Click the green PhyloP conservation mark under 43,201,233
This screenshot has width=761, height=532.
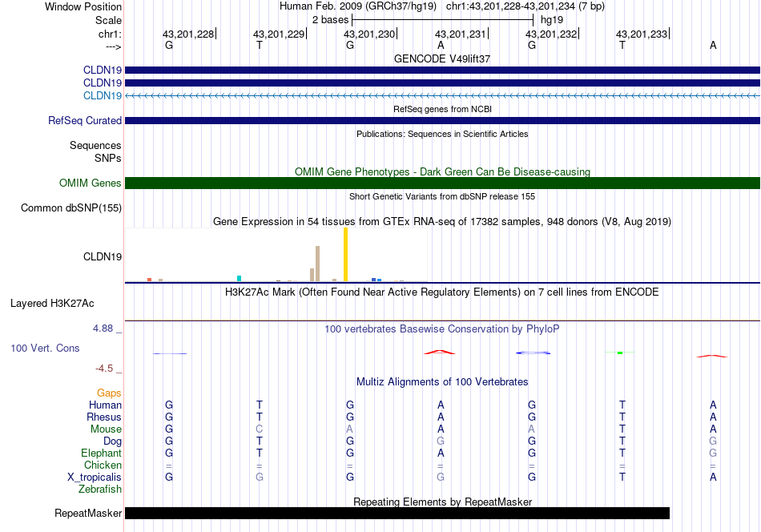click(x=620, y=353)
